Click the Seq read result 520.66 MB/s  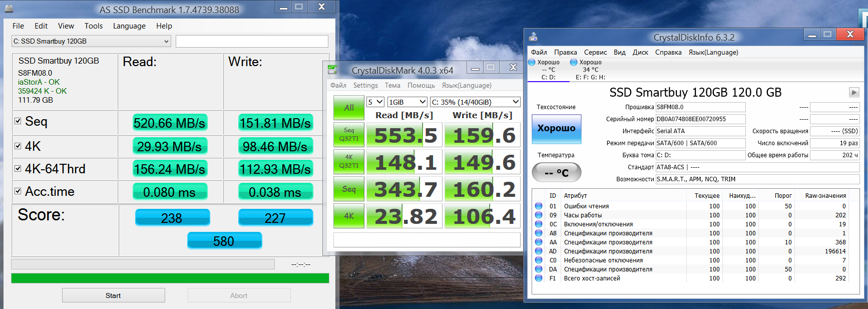click(x=170, y=123)
